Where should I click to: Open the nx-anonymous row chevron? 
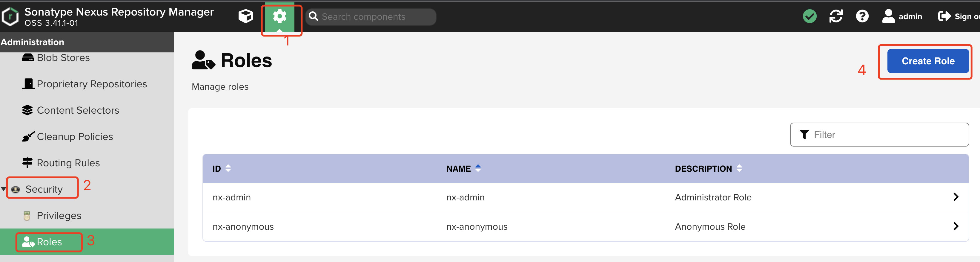(x=956, y=226)
